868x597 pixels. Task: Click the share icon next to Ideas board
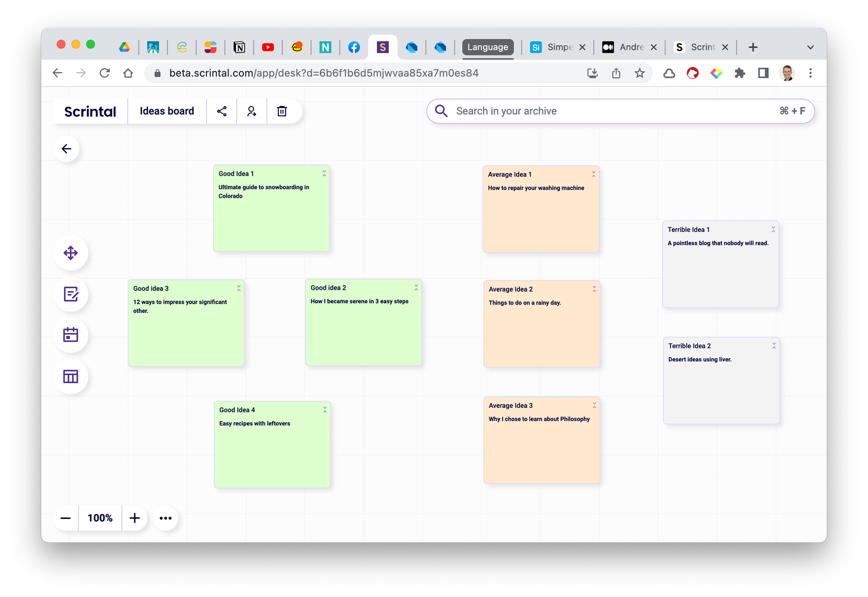click(x=222, y=112)
